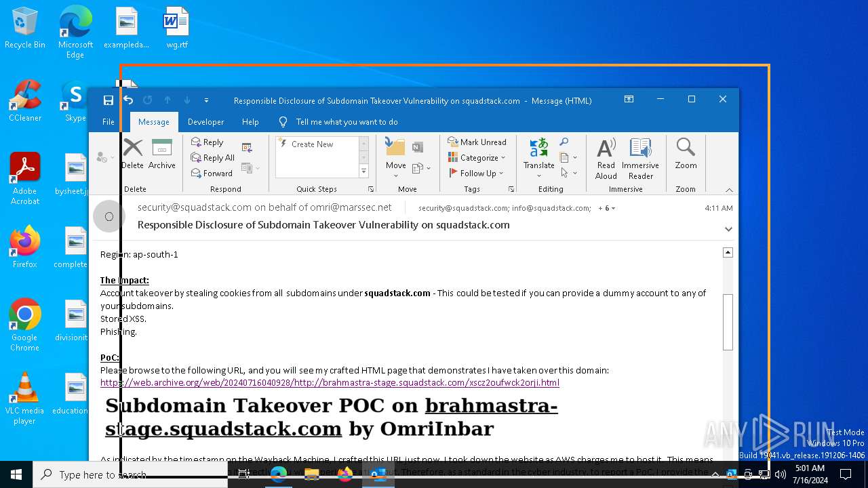This screenshot has height=488, width=868.
Task: Go to the previous item arrow
Action: (x=167, y=100)
